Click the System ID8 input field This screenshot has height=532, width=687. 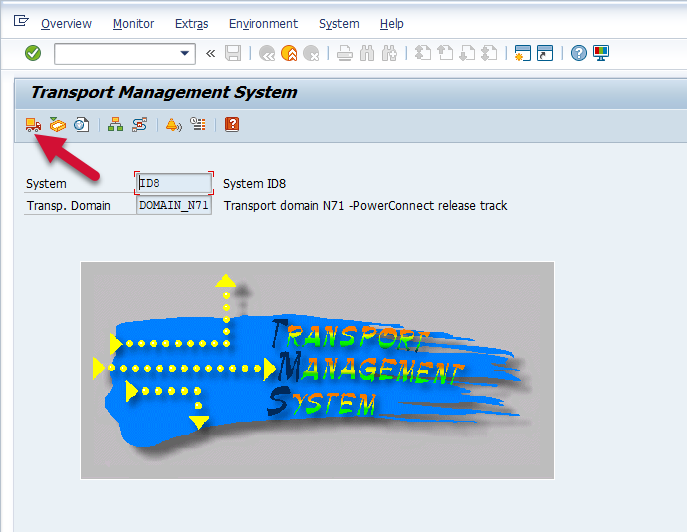[175, 184]
